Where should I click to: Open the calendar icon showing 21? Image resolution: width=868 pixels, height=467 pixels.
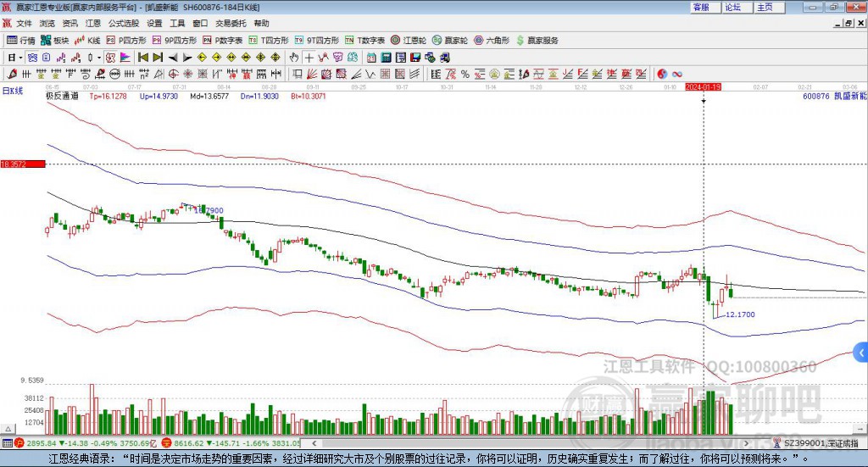tap(371, 58)
